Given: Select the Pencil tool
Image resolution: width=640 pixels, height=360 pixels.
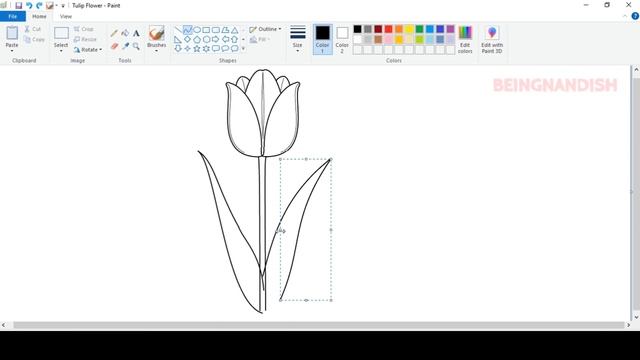Looking at the screenshot, I should click(114, 33).
